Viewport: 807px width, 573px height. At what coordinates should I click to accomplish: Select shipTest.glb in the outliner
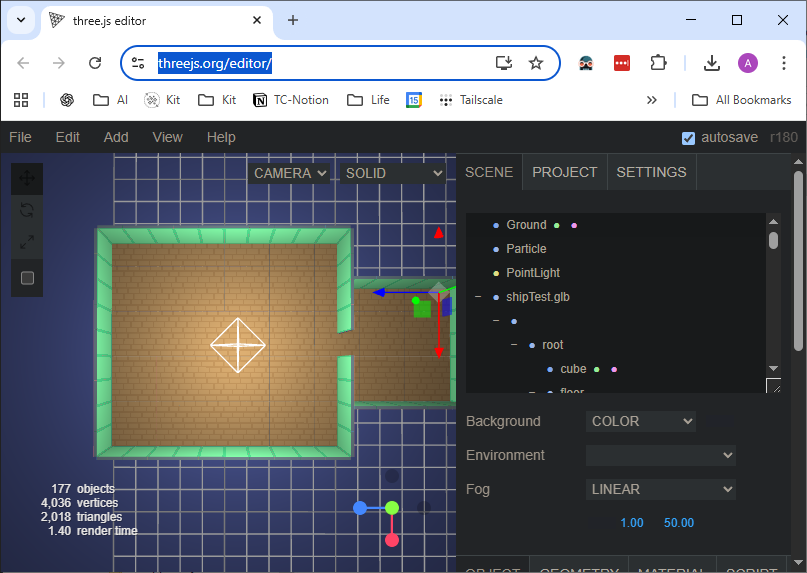point(538,297)
